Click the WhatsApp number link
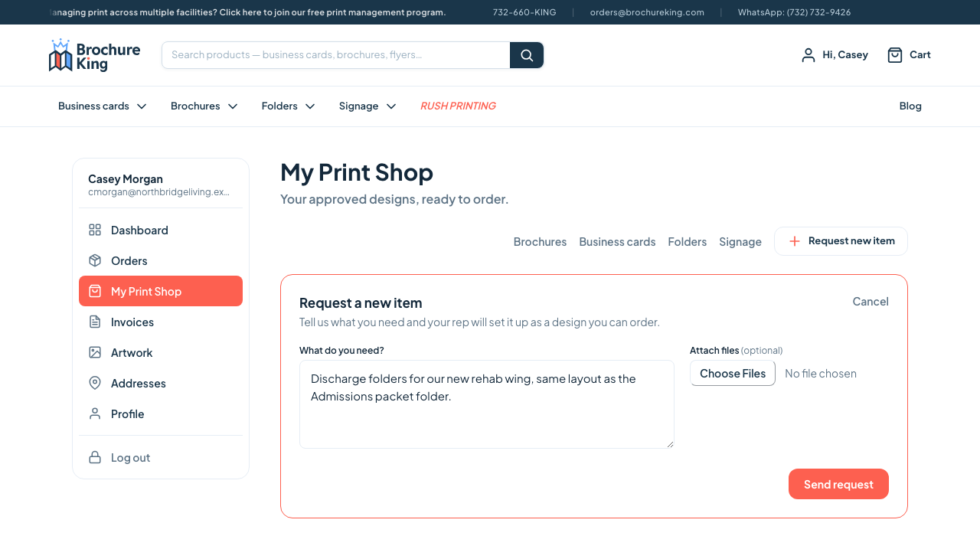The height and width of the screenshot is (536, 980). click(x=794, y=12)
